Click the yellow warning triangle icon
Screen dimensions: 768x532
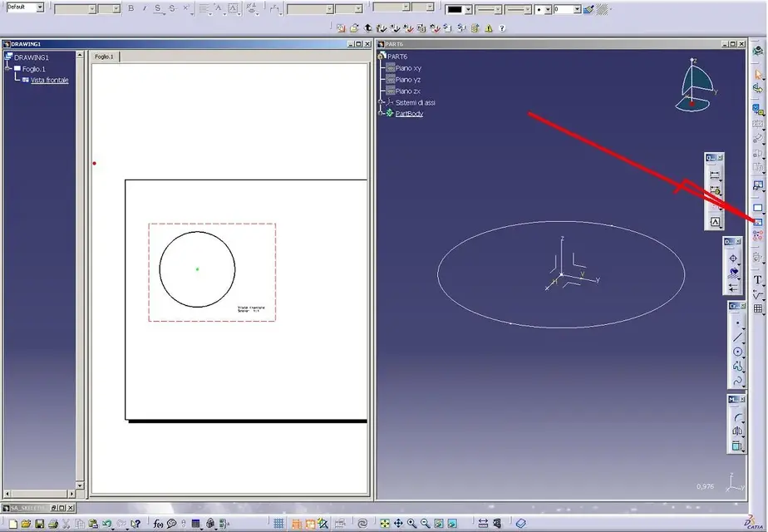tap(489, 27)
